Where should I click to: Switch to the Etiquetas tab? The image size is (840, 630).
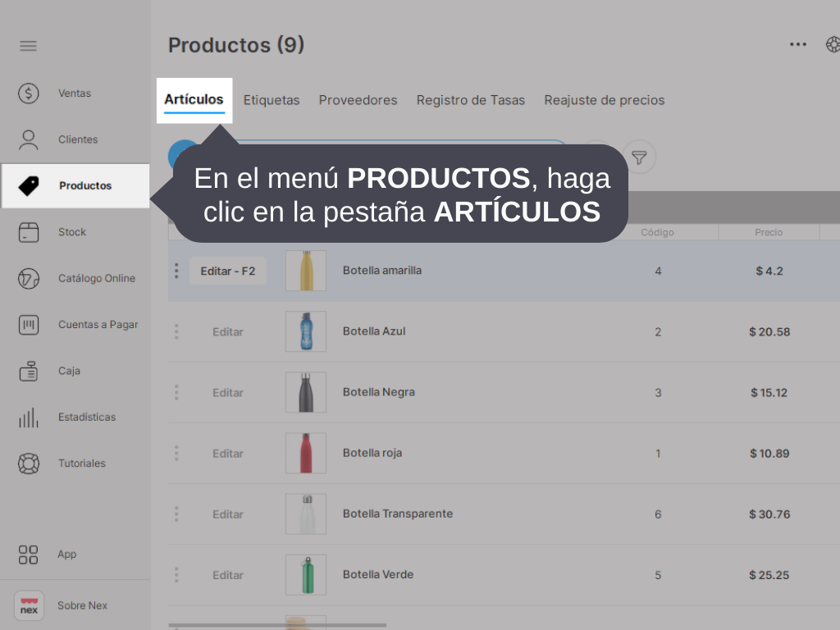272,99
